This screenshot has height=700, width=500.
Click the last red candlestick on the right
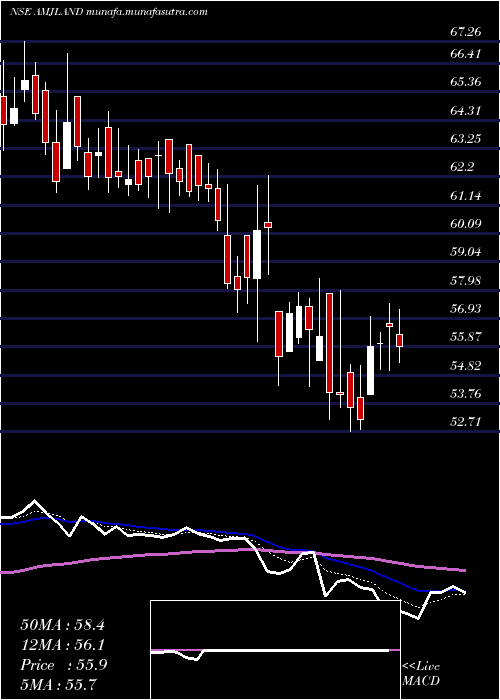(400, 340)
